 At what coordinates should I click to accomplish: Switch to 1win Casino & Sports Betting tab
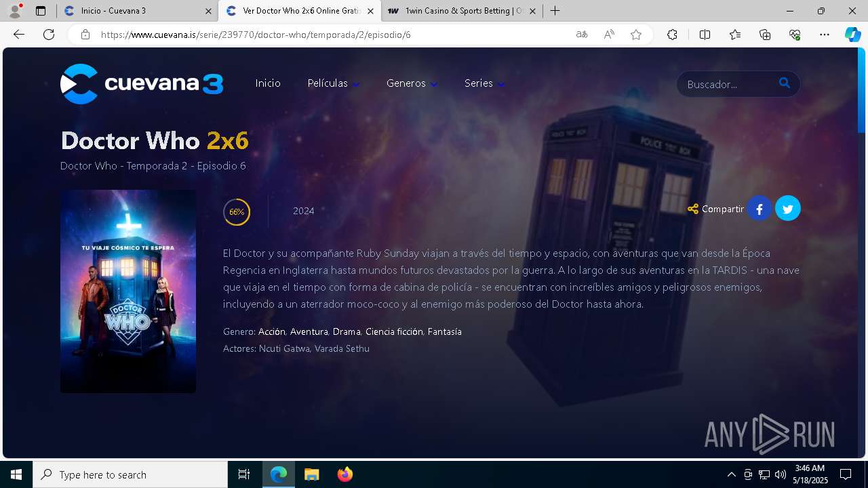[462, 11]
